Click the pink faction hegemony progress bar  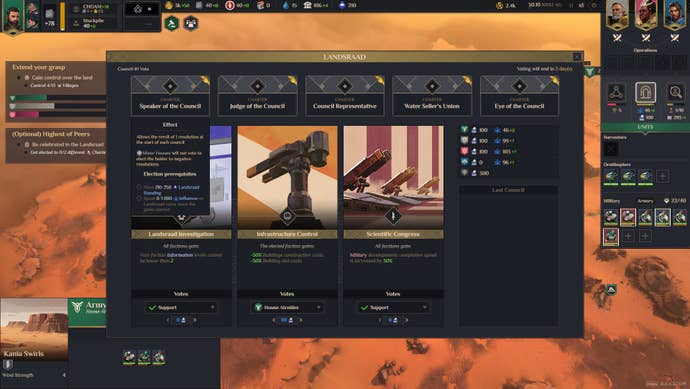[58, 114]
